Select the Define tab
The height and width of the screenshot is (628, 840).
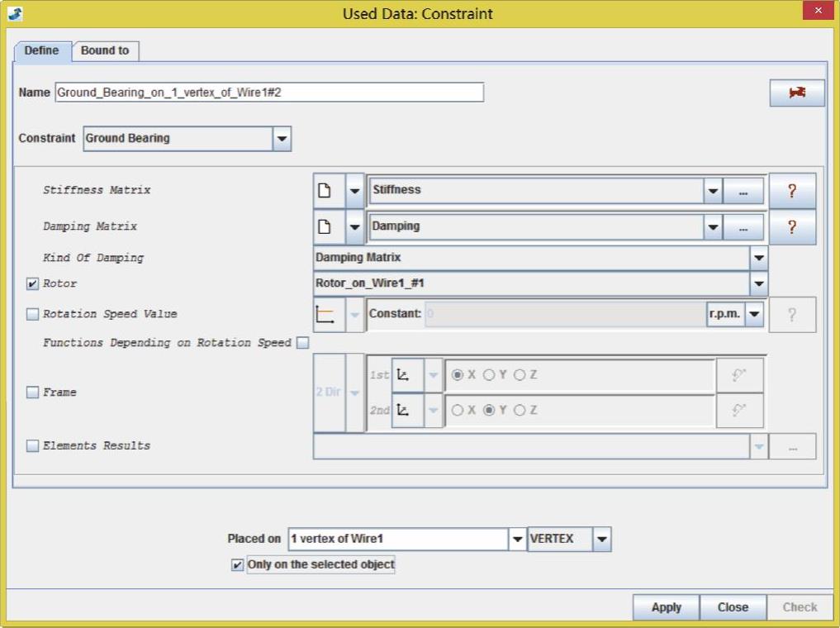[41, 50]
